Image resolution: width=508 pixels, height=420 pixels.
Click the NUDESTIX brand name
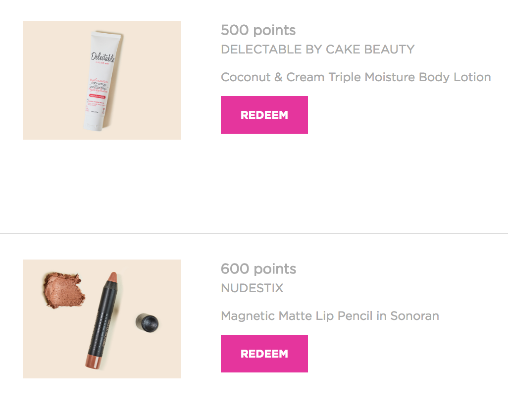coord(252,288)
